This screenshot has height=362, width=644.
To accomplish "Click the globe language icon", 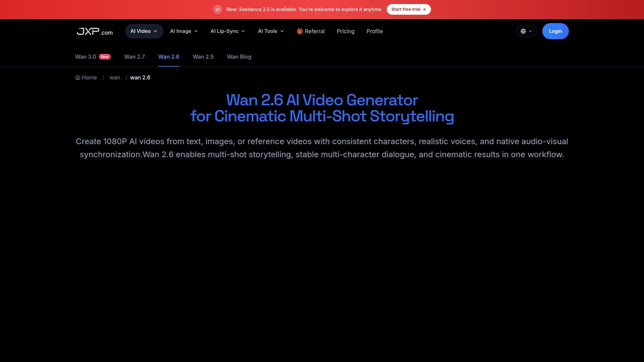I will click(523, 31).
